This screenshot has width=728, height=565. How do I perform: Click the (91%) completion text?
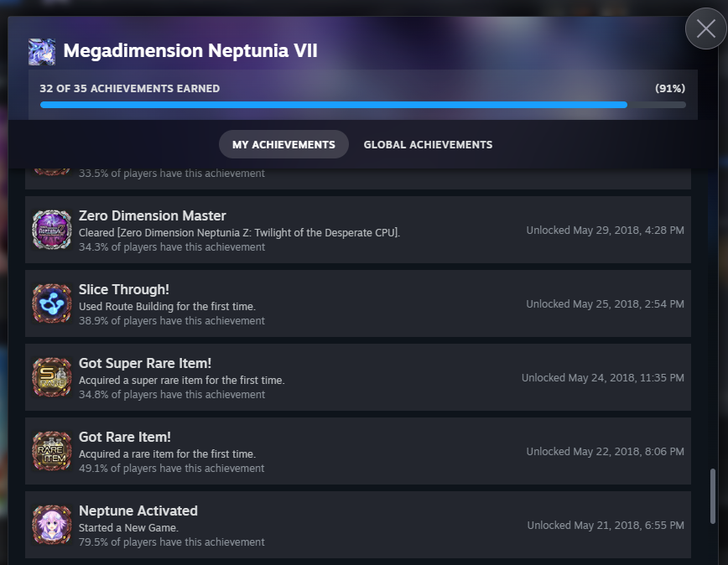(x=670, y=89)
